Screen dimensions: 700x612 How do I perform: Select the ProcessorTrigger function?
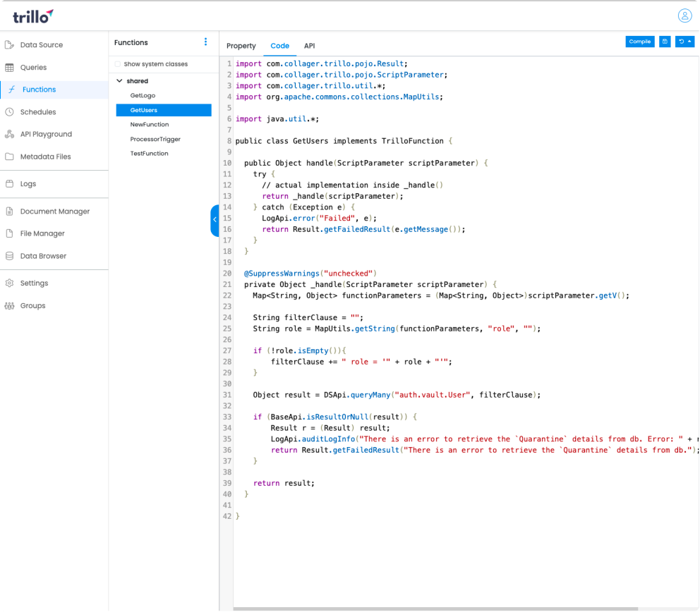155,139
